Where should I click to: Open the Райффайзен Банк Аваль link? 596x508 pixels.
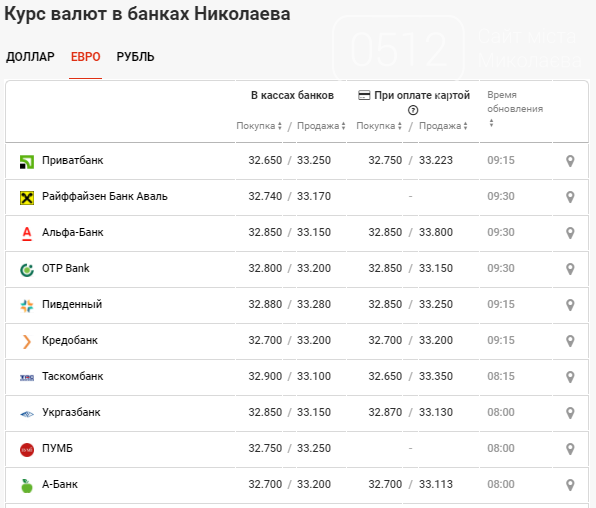[105, 197]
